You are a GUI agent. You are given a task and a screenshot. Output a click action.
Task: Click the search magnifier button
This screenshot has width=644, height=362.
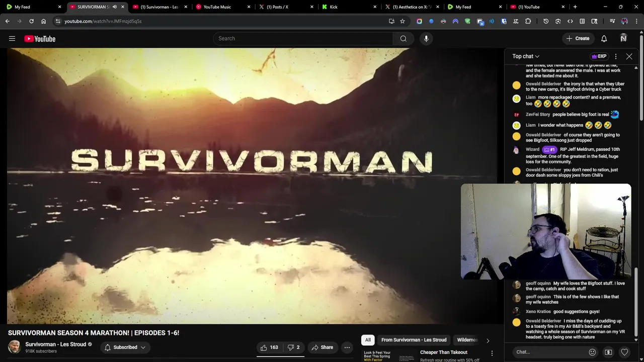click(403, 39)
